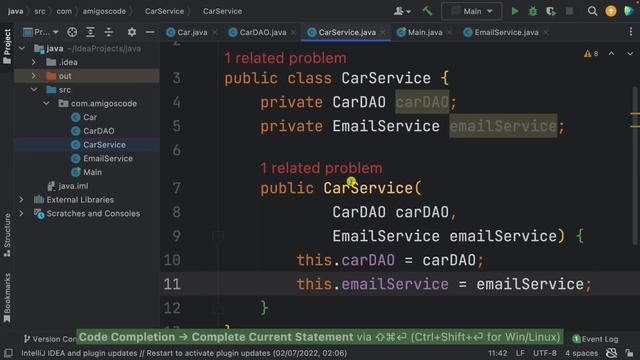Collapse the src folder
The width and height of the screenshot is (640, 360).
(x=34, y=90)
